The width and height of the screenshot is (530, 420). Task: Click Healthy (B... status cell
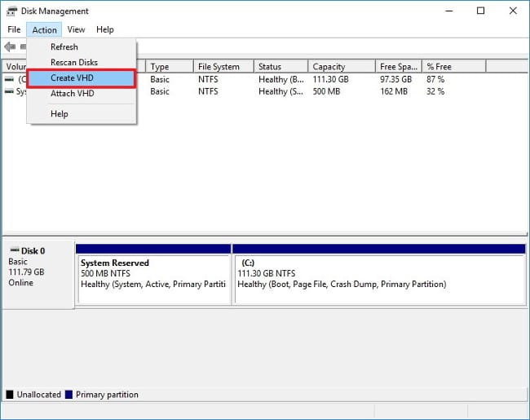click(280, 79)
